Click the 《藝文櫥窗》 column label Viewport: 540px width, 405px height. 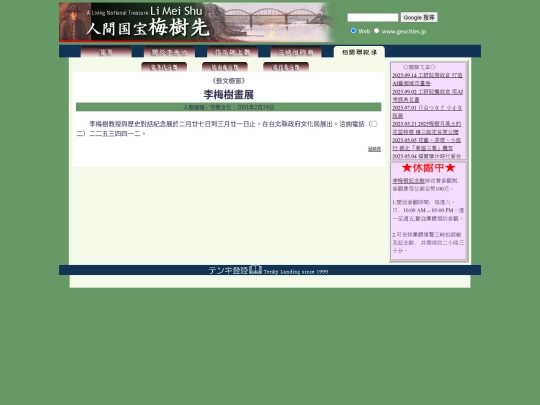click(229, 81)
